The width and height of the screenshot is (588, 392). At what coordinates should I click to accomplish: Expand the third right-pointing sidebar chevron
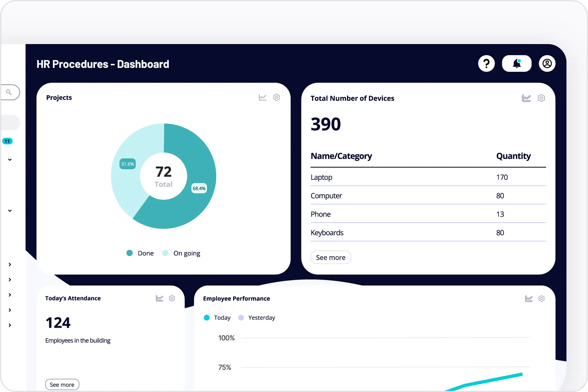point(10,295)
